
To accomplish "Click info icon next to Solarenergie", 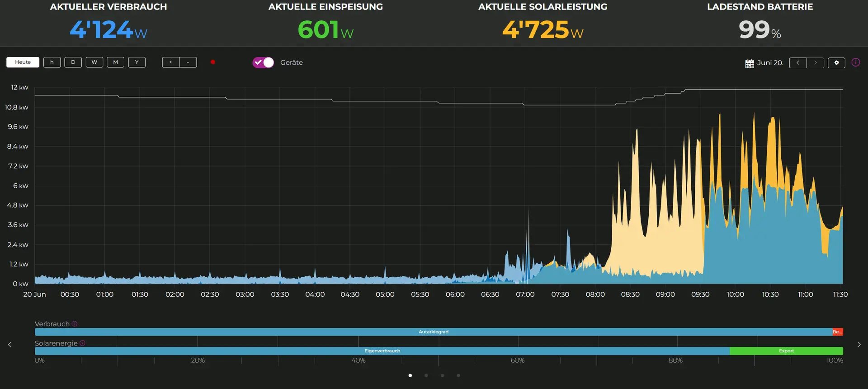I will pos(82,343).
